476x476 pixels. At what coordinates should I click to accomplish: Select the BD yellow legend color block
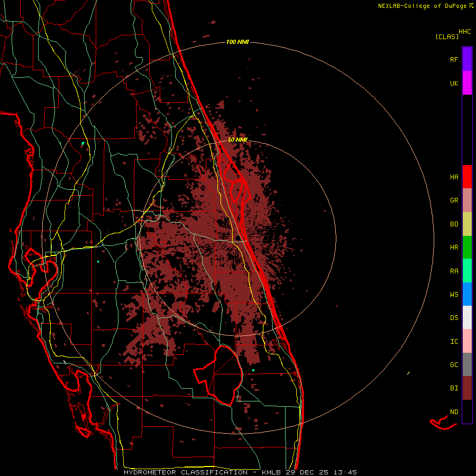click(467, 224)
